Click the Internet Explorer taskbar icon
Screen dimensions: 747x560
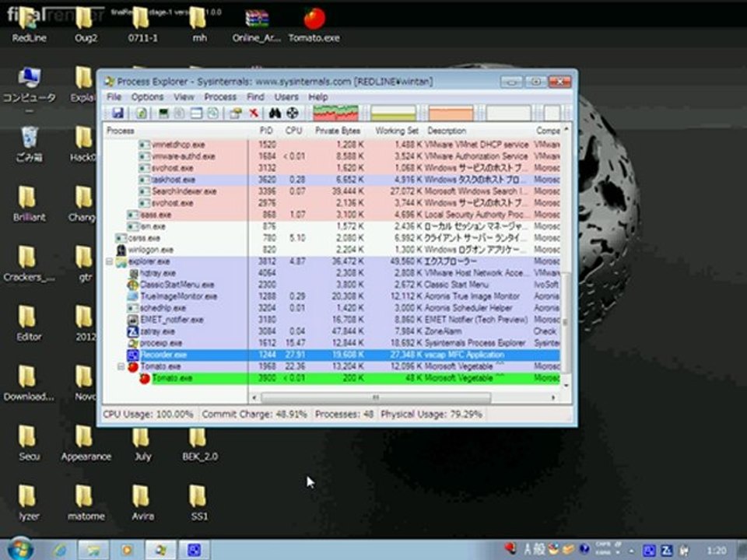tap(60, 550)
